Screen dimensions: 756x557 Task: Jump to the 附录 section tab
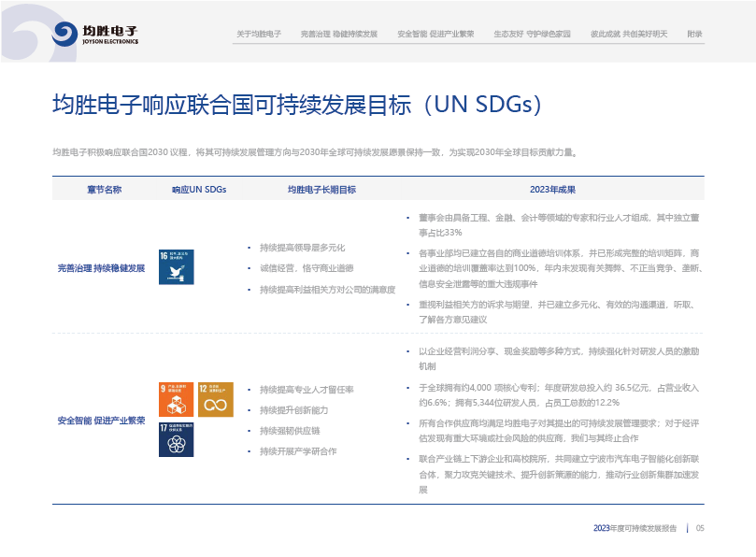pos(694,34)
